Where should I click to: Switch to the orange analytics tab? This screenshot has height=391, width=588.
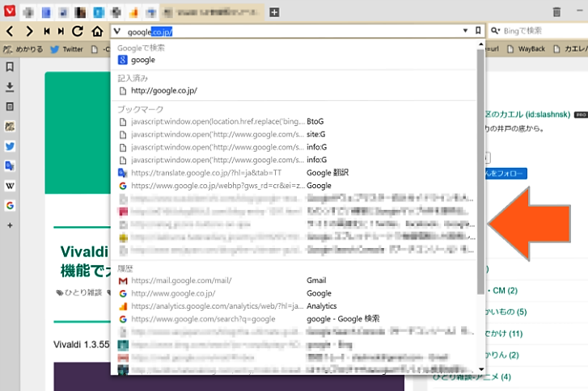(x=133, y=13)
